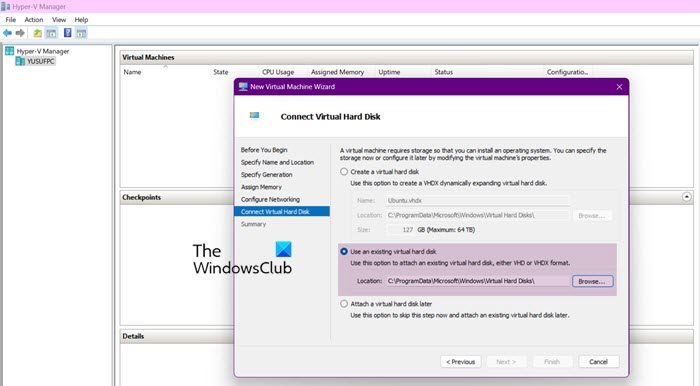700x386 pixels.
Task: Go to Specify Name and Location step
Action: pyautogui.click(x=277, y=162)
